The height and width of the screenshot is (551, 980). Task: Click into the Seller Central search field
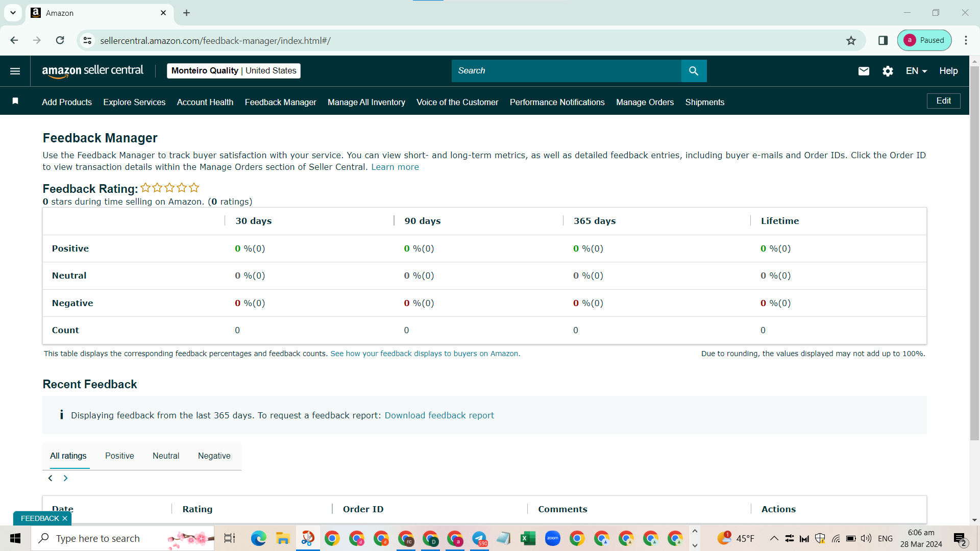click(x=567, y=71)
